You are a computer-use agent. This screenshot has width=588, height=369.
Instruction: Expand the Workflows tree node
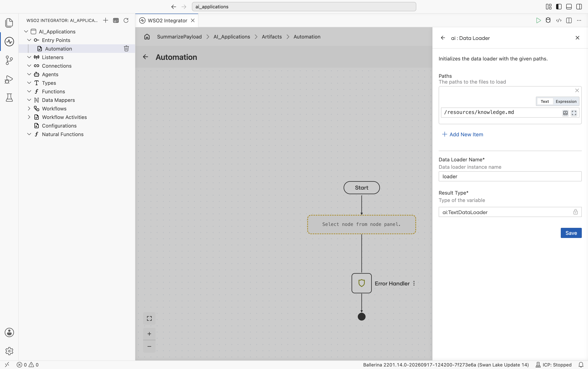tap(29, 108)
